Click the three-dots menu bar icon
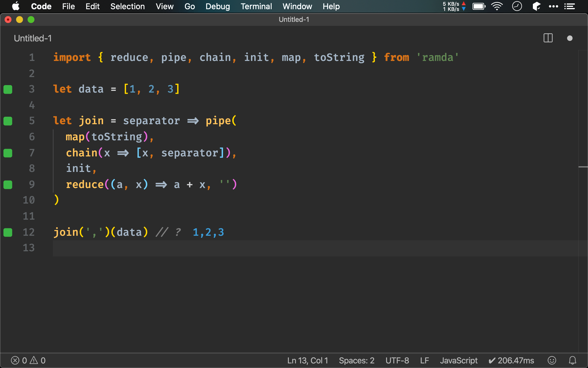 (553, 6)
